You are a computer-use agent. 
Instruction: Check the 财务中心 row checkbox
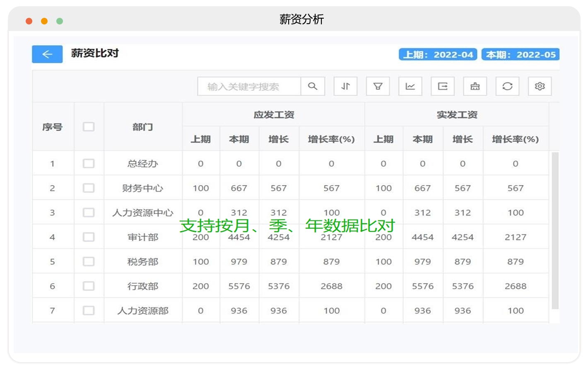point(89,188)
